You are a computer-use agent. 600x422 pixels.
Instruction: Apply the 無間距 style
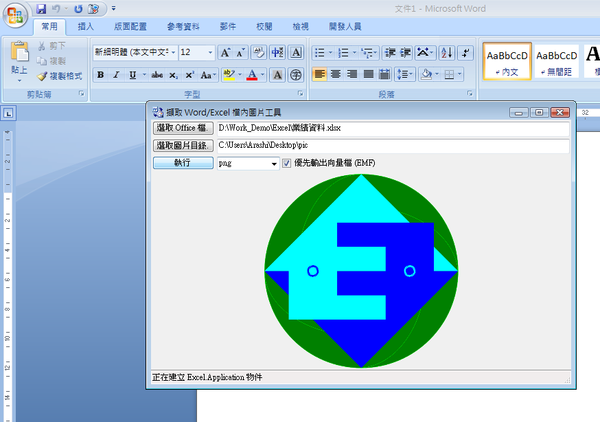[556, 61]
